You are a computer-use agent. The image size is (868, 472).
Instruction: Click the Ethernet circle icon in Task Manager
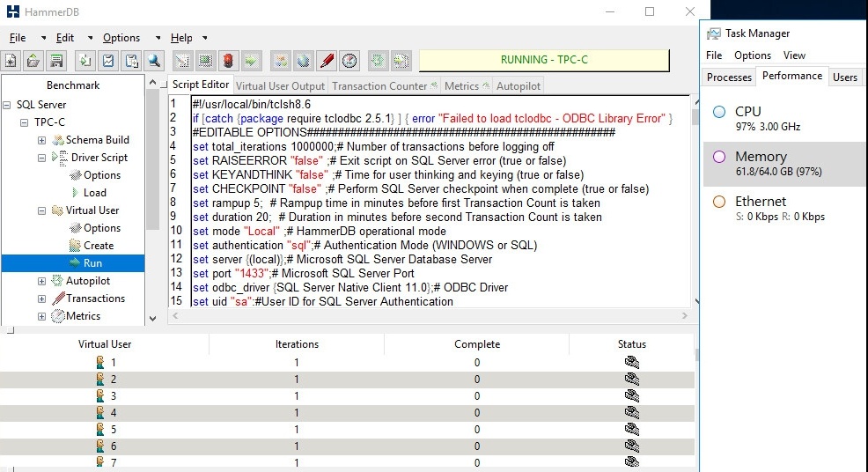[719, 202]
